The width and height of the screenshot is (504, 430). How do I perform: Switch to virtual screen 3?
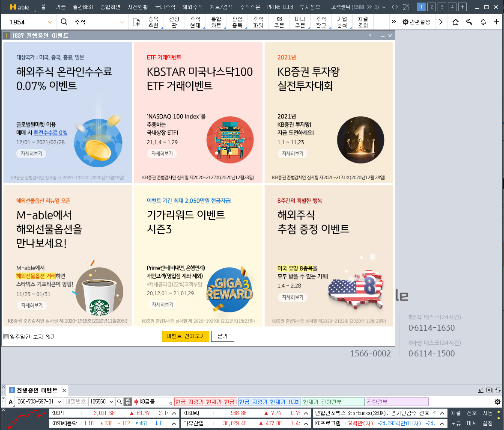442,7
